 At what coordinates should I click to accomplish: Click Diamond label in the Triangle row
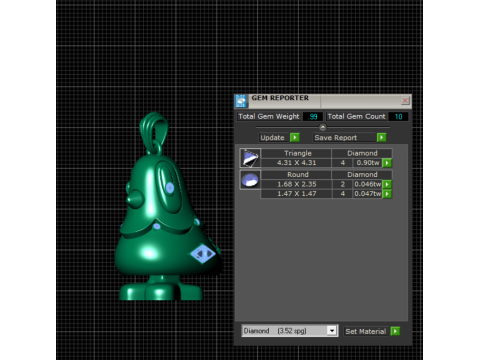point(362,153)
